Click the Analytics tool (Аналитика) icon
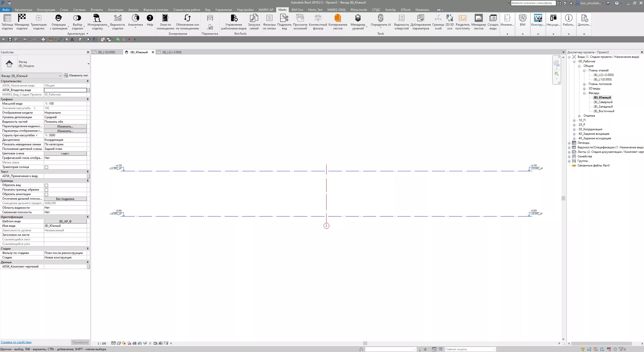The width and height of the screenshot is (644, 352). point(135,18)
